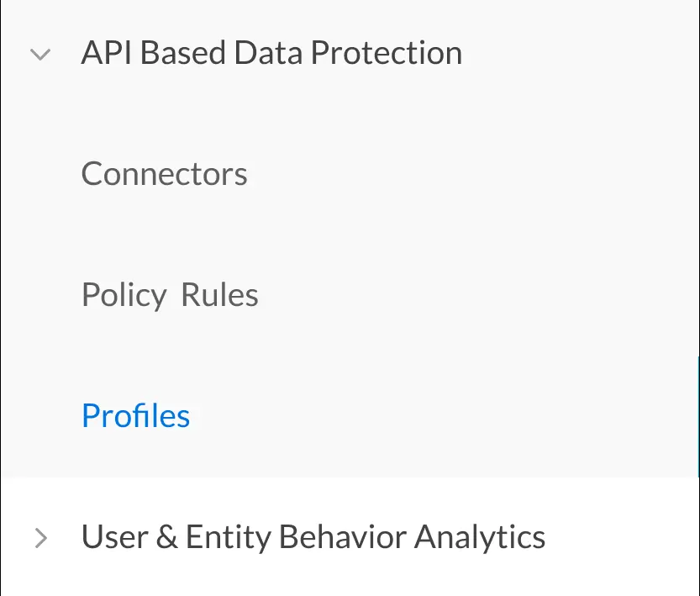Screen dimensions: 700x596
Task: Show the User & Entity Behavior Analytics submenu
Action: coord(39,538)
